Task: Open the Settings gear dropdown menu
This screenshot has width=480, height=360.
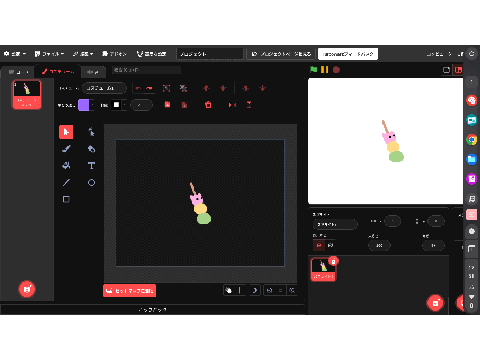Action: tap(15, 54)
